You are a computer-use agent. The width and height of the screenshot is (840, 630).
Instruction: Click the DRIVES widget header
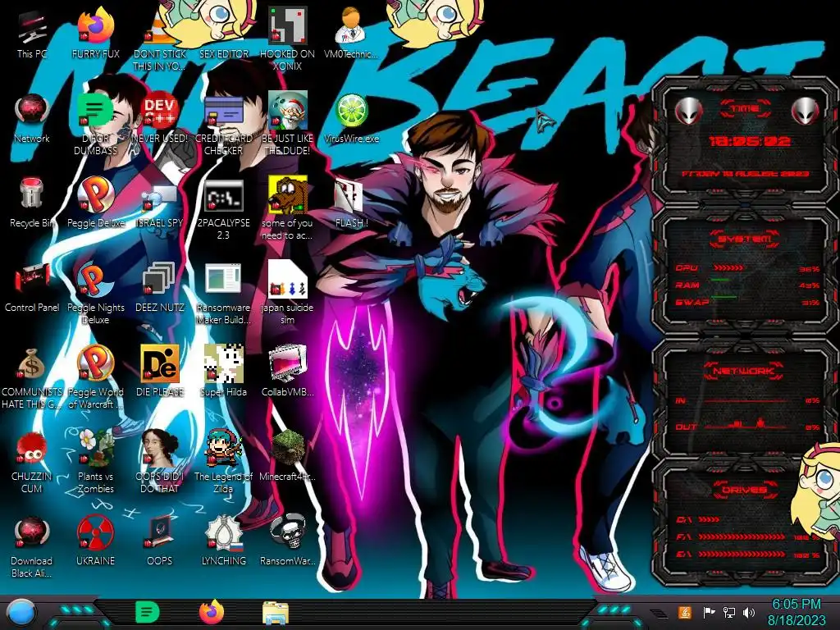[x=744, y=490]
